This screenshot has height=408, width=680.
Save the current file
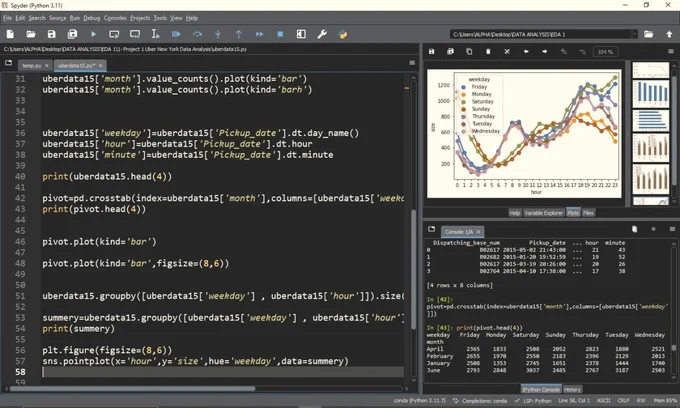click(52, 34)
